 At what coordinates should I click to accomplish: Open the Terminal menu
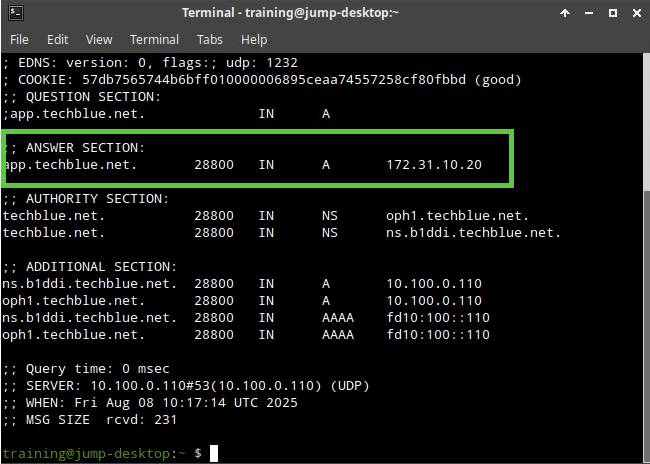pyautogui.click(x=154, y=40)
